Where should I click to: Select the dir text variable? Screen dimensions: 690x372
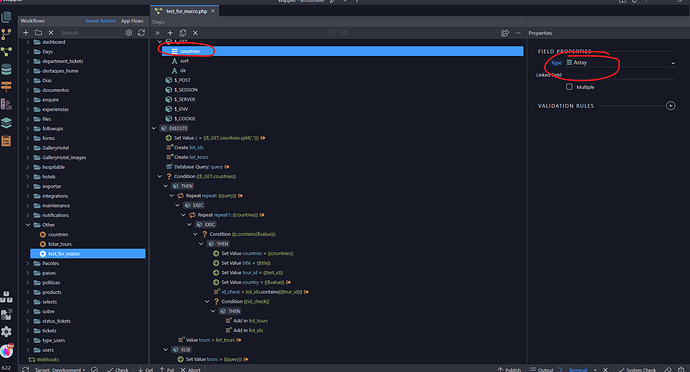coord(179,70)
